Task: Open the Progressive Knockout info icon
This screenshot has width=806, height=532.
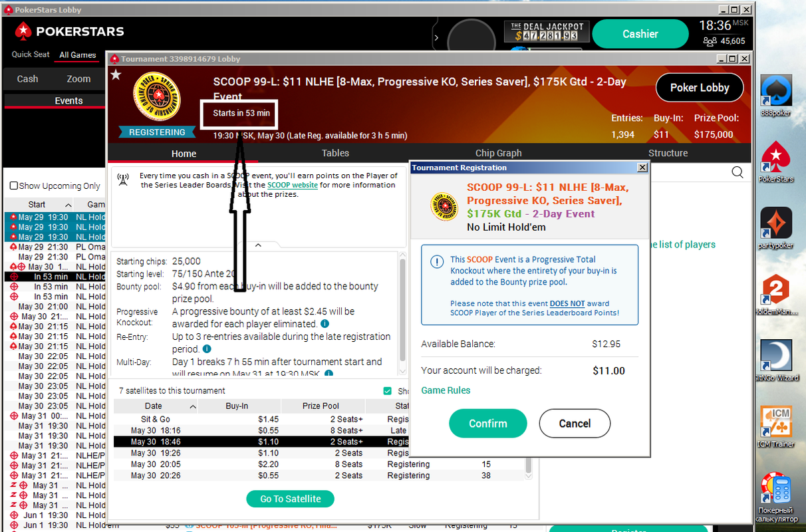Action: pyautogui.click(x=325, y=324)
